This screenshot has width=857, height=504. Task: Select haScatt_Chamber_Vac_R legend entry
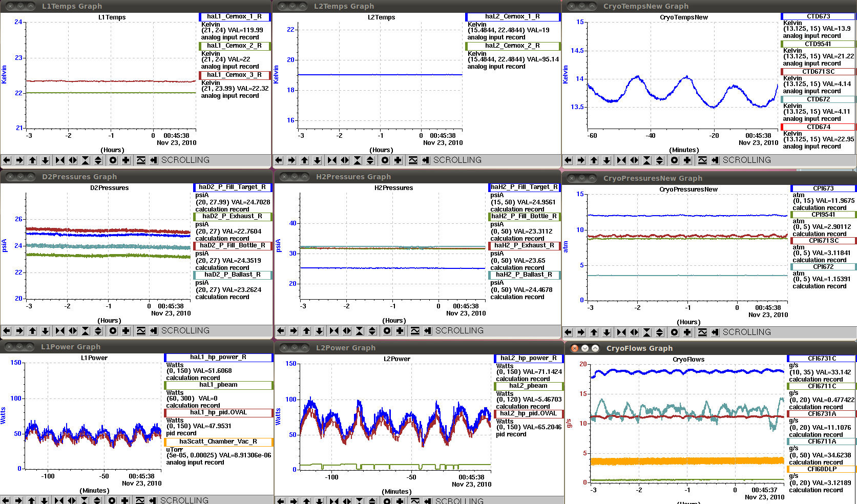(x=219, y=442)
